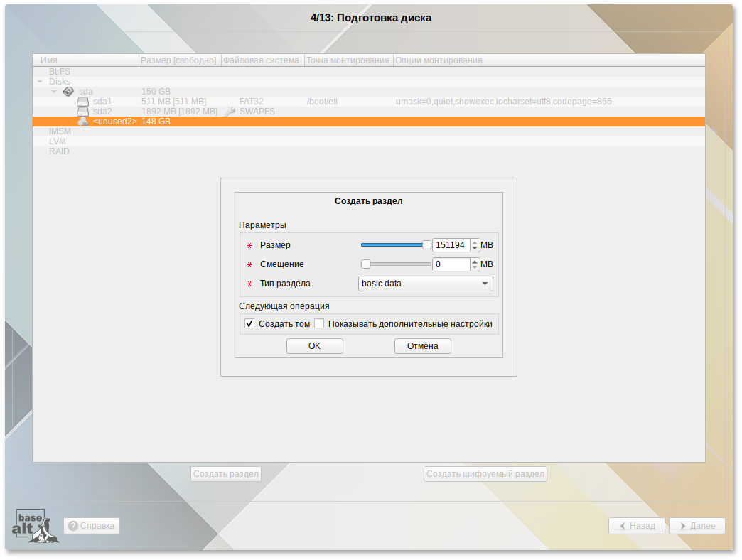This screenshot has width=742, height=560.
Task: Click the broom icon on the <unused2> row
Action: pos(82,121)
